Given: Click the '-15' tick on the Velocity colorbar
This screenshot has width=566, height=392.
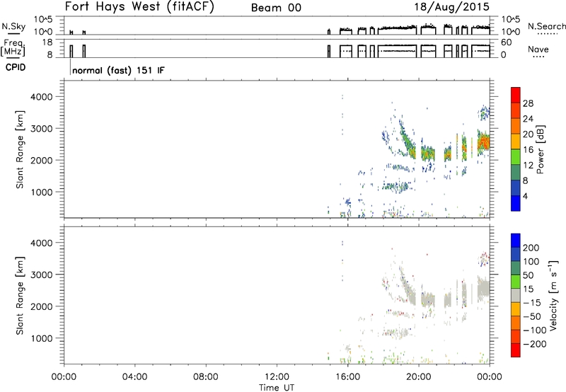Looking at the screenshot, I should point(533,302).
